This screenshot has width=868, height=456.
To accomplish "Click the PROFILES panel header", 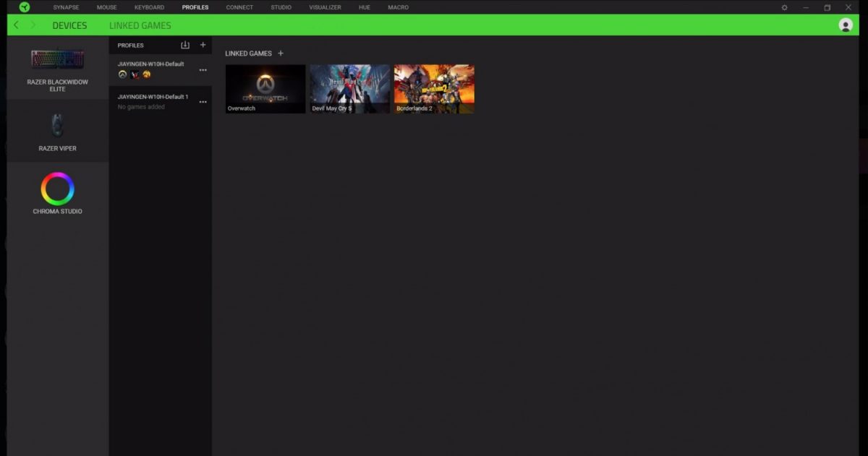I will [131, 46].
